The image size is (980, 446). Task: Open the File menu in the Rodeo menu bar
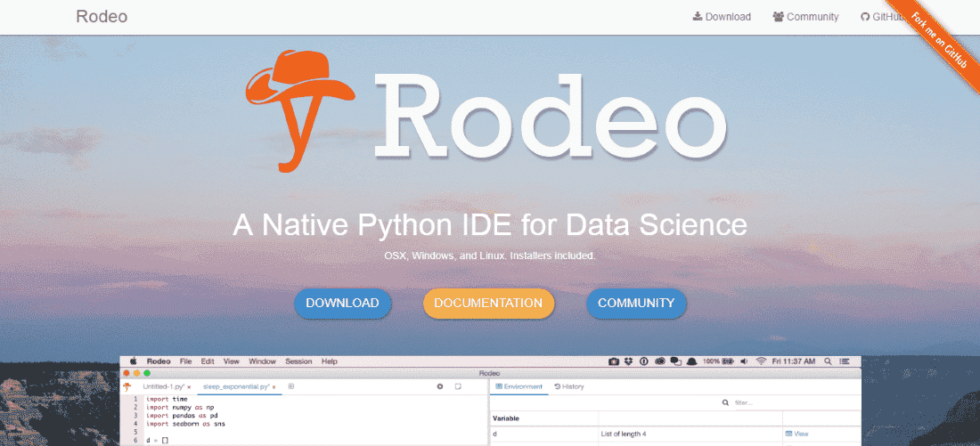pos(185,361)
